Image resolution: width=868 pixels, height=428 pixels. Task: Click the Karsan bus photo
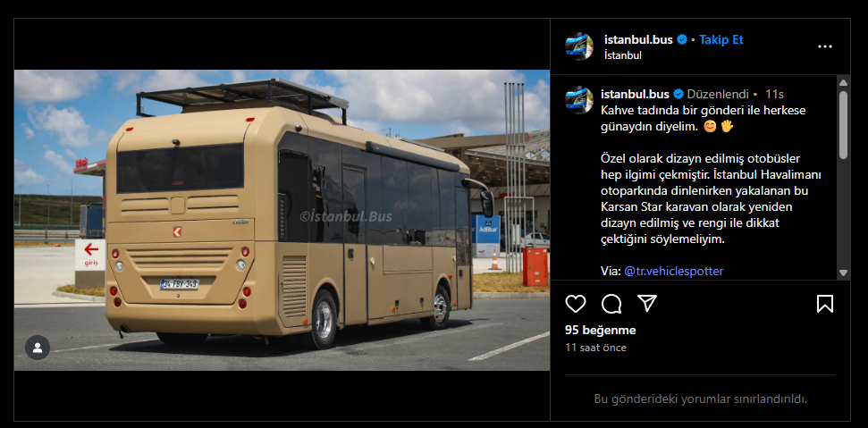click(x=282, y=220)
